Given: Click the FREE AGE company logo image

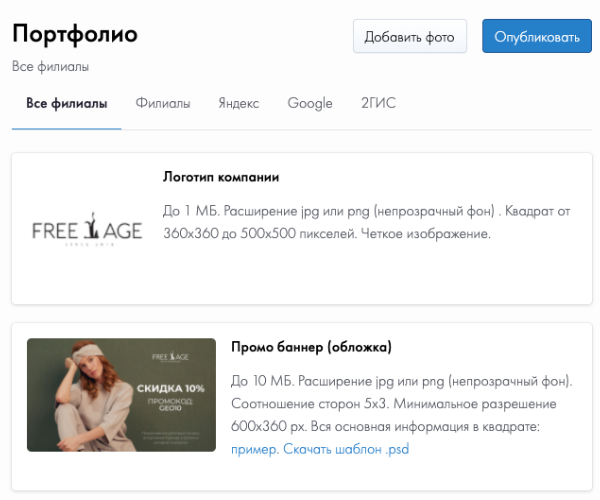Looking at the screenshot, I should click(x=87, y=230).
